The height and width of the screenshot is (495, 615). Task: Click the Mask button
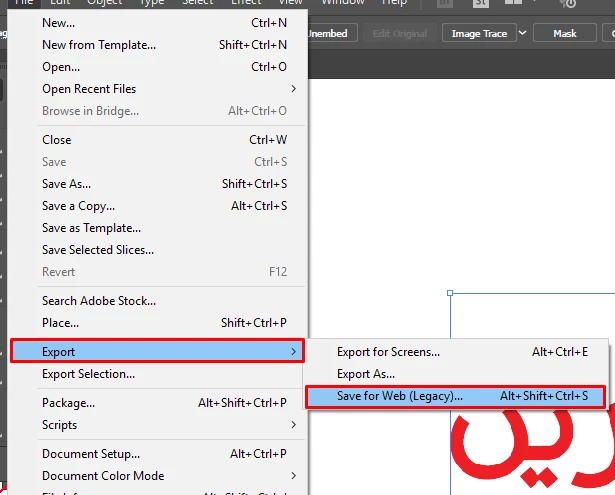565,33
